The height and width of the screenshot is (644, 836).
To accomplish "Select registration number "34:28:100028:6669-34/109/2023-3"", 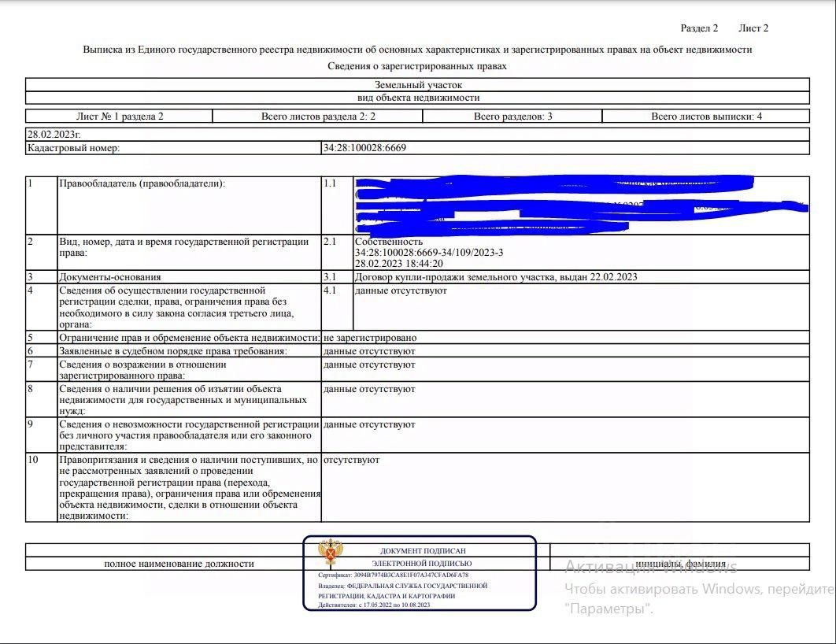I will [x=429, y=253].
